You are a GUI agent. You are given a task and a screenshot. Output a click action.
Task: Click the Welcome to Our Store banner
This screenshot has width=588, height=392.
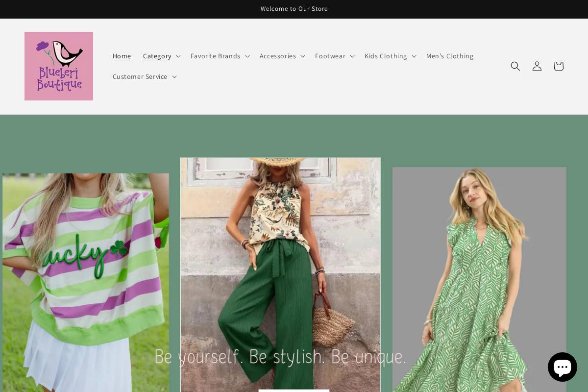[294, 9]
